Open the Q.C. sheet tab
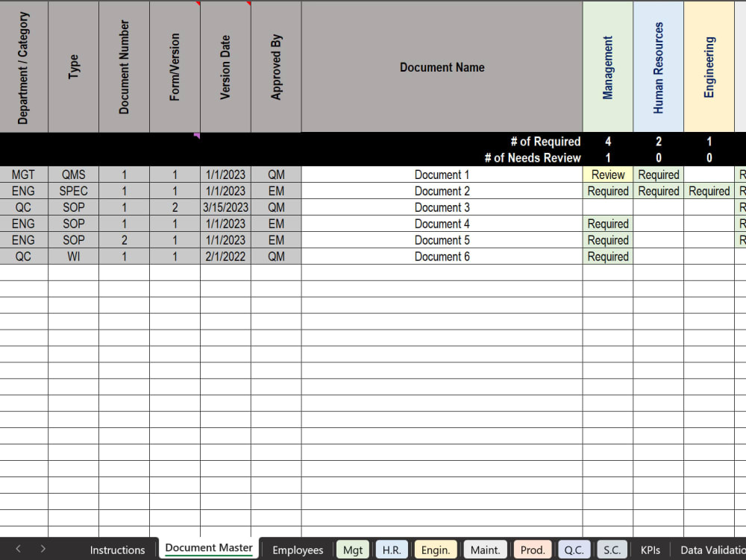The width and height of the screenshot is (746, 560). 574,550
